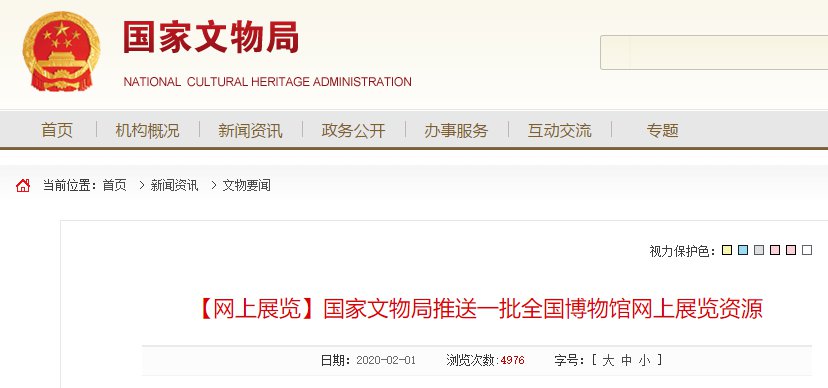Select the white eye-protection color swatch

click(x=807, y=250)
